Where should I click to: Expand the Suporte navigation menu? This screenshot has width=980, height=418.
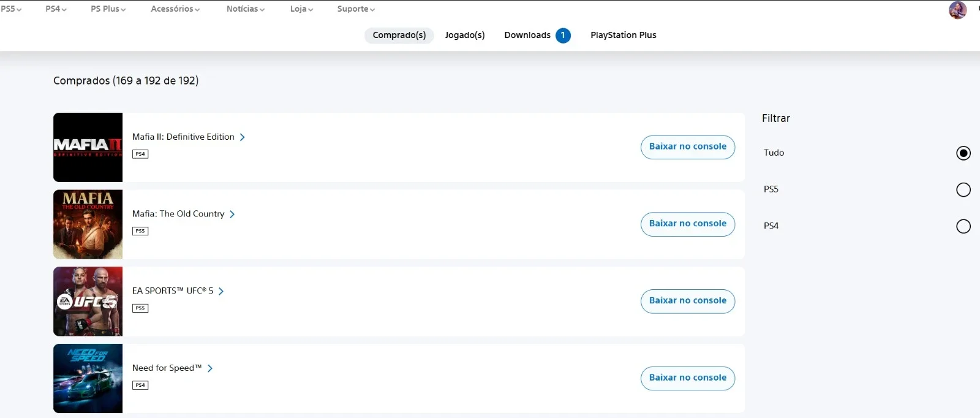(x=356, y=9)
